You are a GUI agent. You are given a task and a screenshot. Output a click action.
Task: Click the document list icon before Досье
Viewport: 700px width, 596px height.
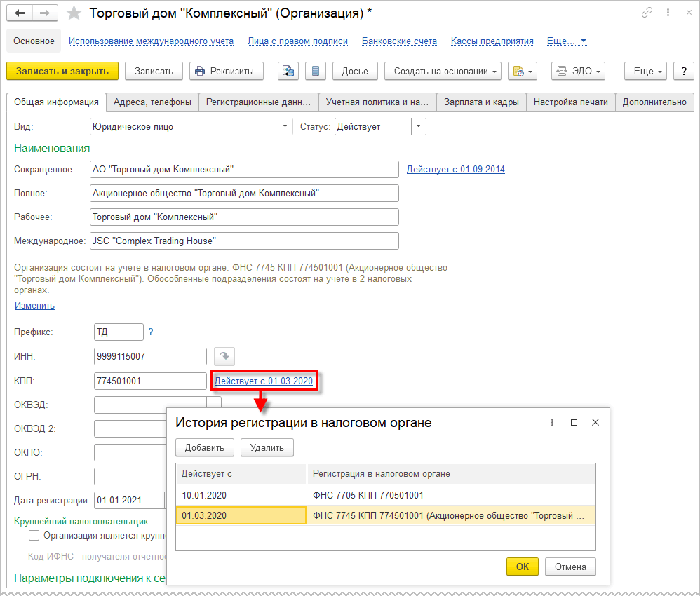[x=316, y=71]
